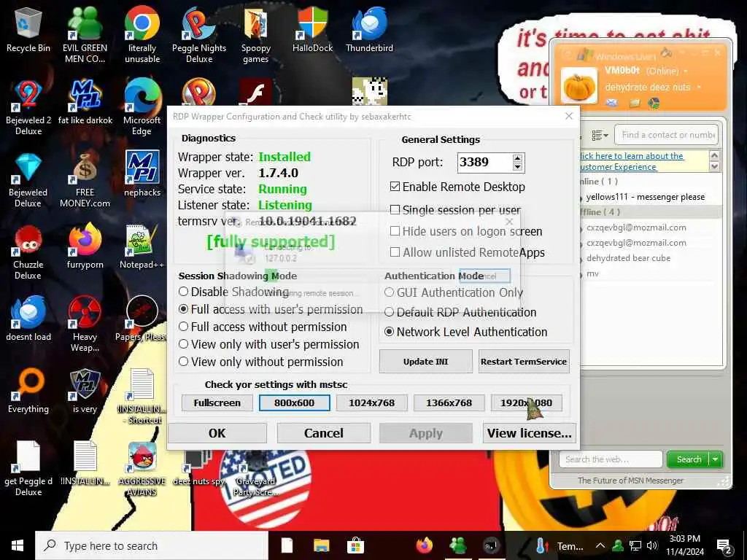Test mstsc with Fullscreen button
Image resolution: width=747 pixels, height=560 pixels.
click(217, 402)
